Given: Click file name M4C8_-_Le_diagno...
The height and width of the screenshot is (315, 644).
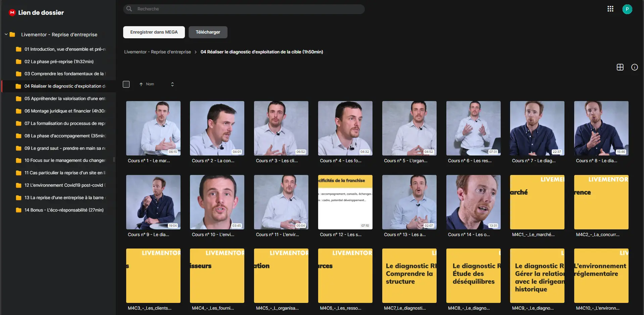Looking at the screenshot, I should tap(469, 308).
